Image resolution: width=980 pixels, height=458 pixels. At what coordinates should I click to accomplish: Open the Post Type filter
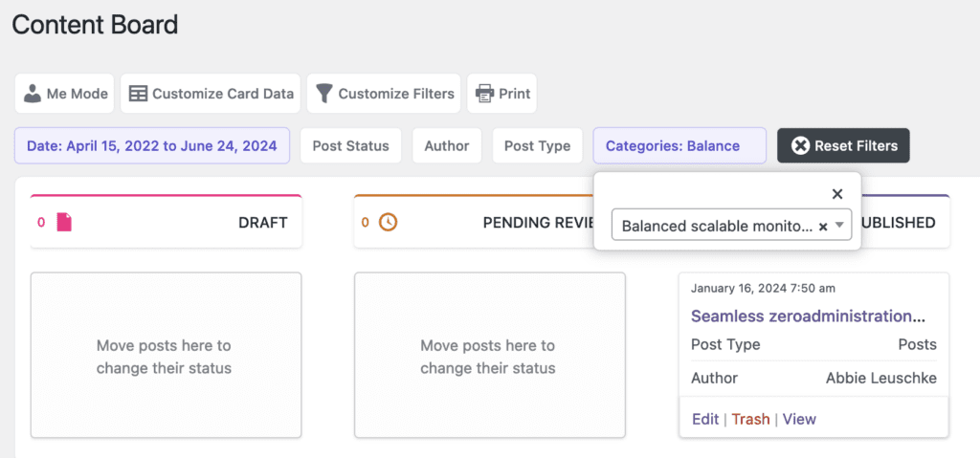(x=538, y=146)
